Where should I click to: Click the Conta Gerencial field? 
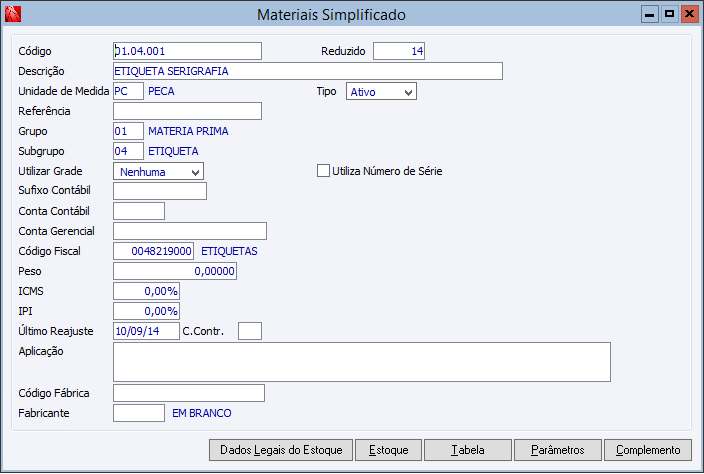pyautogui.click(x=190, y=231)
